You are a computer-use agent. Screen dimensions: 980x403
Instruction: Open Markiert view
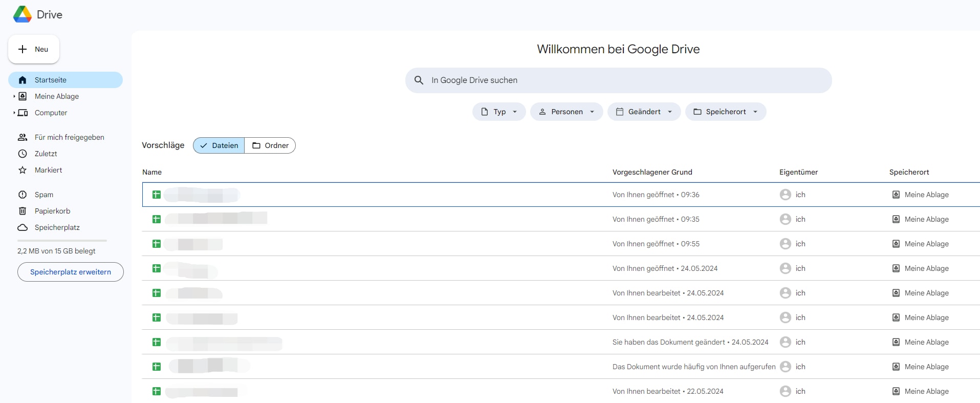pos(66,170)
